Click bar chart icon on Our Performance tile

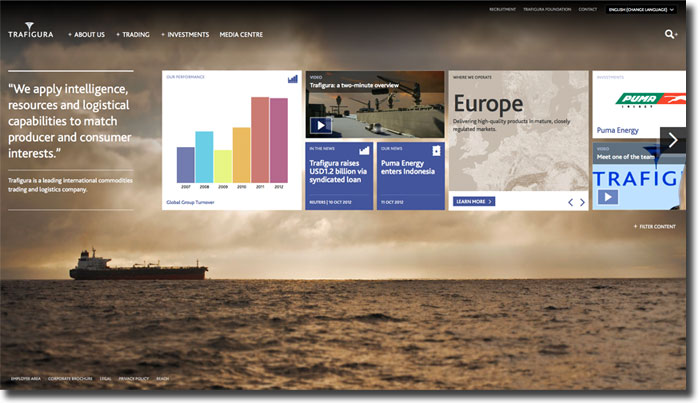[293, 79]
